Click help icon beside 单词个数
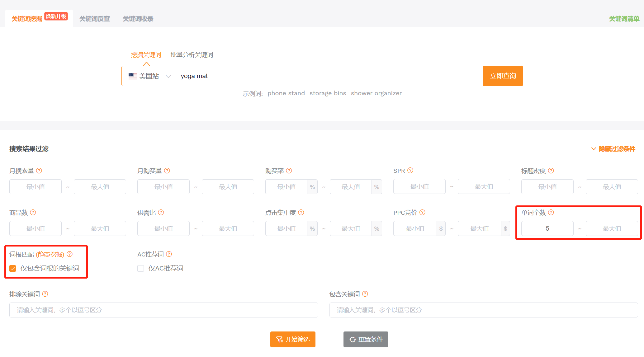This screenshot has width=644, height=357. click(x=551, y=212)
